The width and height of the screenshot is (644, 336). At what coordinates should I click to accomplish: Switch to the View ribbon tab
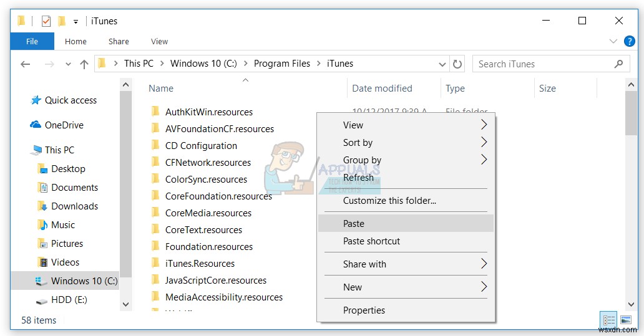click(x=159, y=41)
